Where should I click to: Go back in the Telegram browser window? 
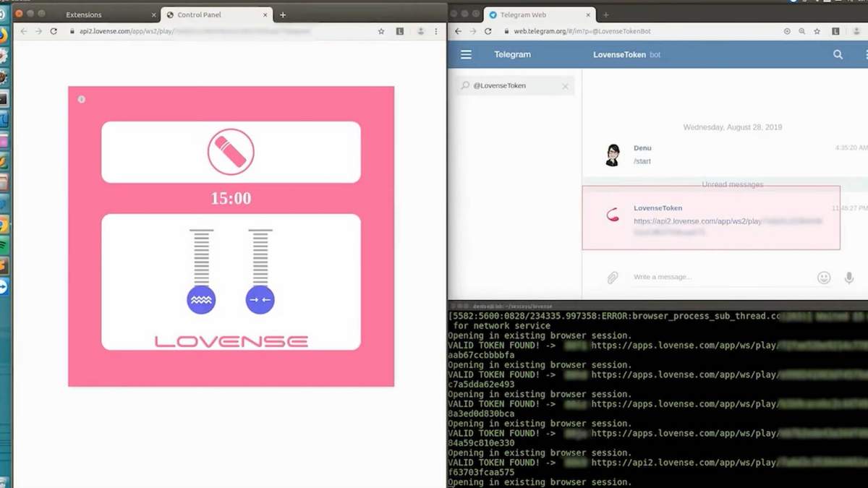[458, 31]
